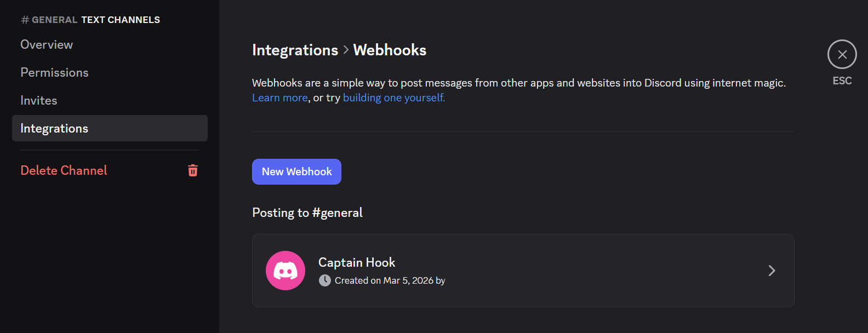Click the red trash can icon
The image size is (868, 333).
pos(193,170)
